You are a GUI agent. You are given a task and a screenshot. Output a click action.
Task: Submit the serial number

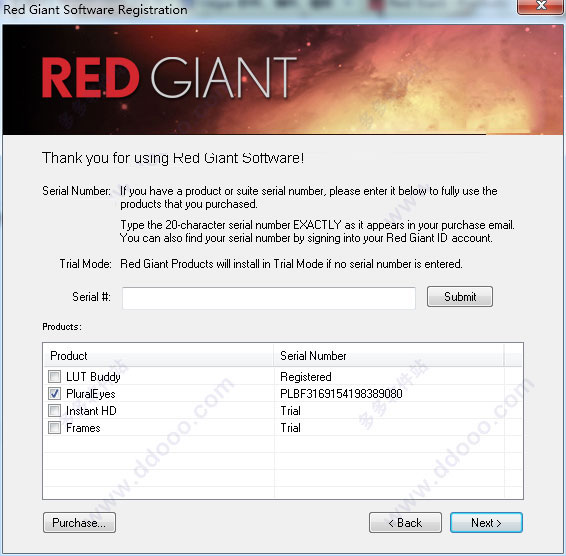[x=460, y=297]
